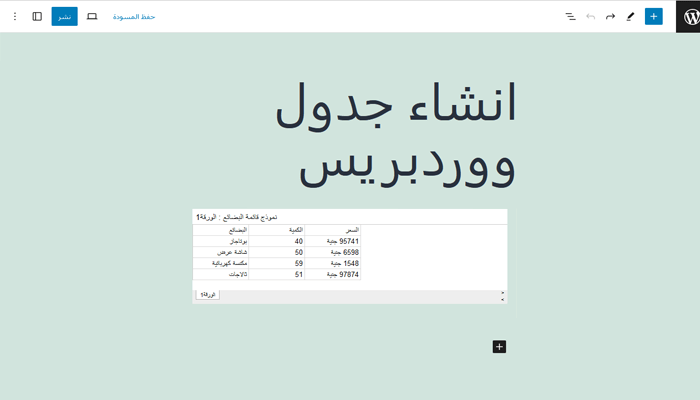This screenshot has height=400, width=700.
Task: Click the goods cell مكنسة كهربائية
Action: point(221,263)
